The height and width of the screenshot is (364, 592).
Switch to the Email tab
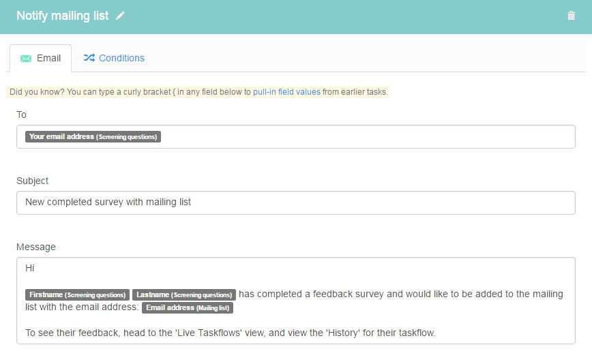click(40, 59)
